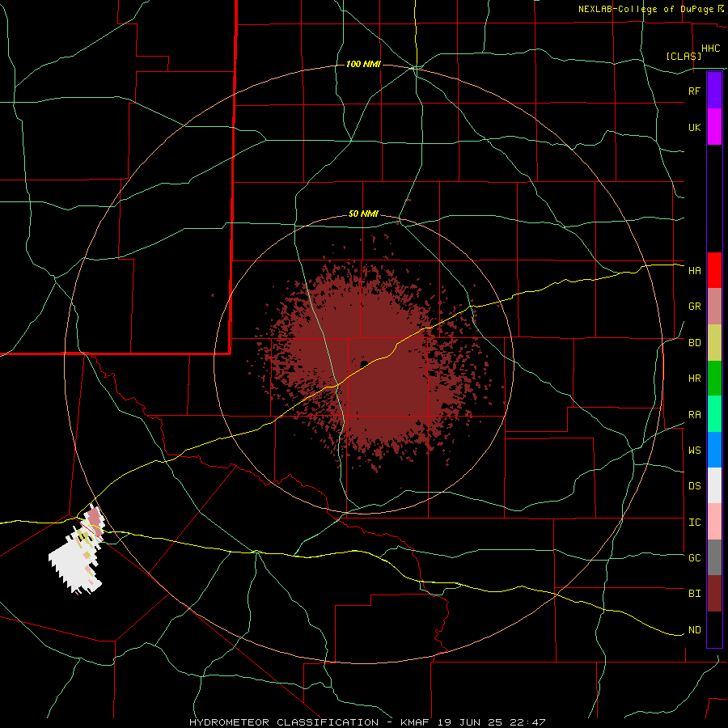Click the RF purple legend color swatch
The height and width of the screenshot is (728, 728).
pos(714,91)
